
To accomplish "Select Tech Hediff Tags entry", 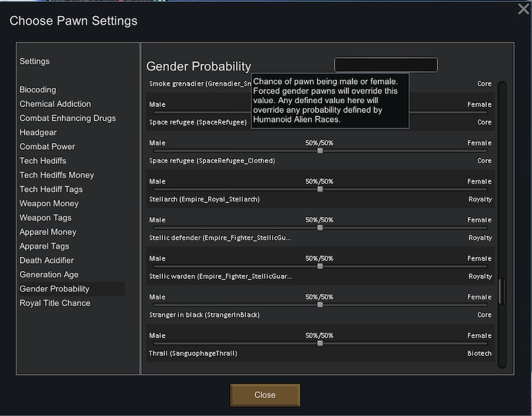I will (x=51, y=190).
